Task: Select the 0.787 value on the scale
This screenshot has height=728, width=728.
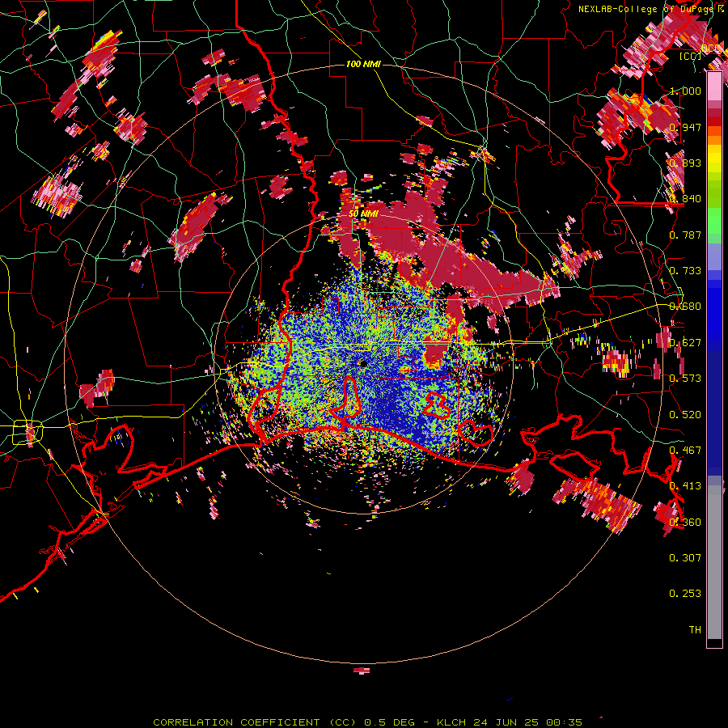Action: [x=685, y=235]
